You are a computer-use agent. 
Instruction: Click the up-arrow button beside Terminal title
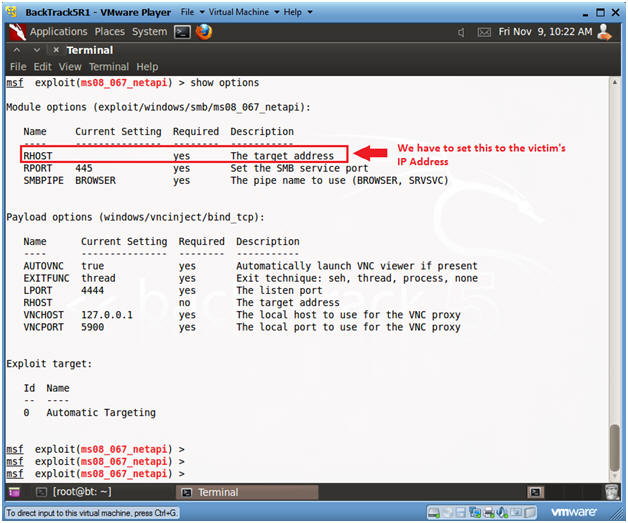pyautogui.click(x=17, y=50)
